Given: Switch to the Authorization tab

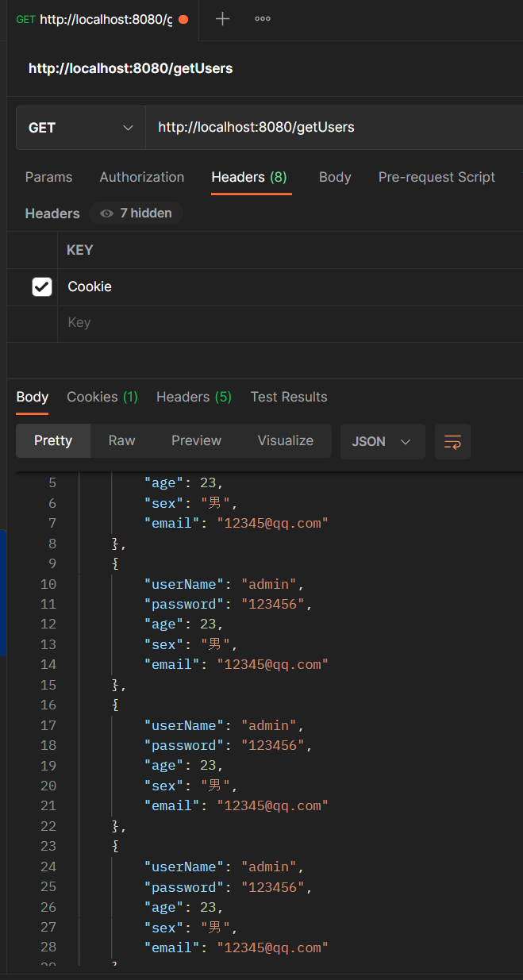Looking at the screenshot, I should pos(142,177).
